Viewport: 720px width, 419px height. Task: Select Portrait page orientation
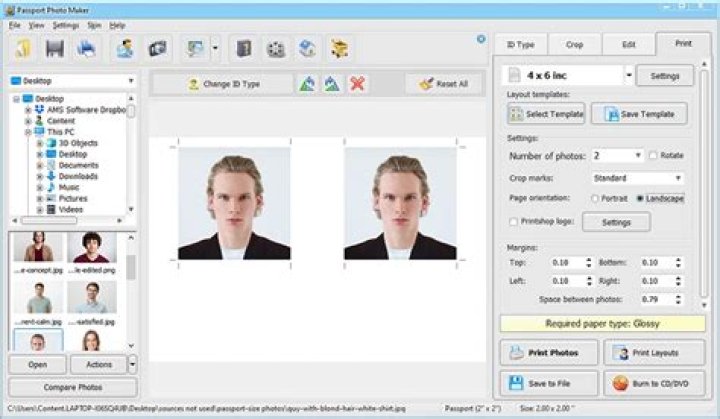pyautogui.click(x=596, y=199)
